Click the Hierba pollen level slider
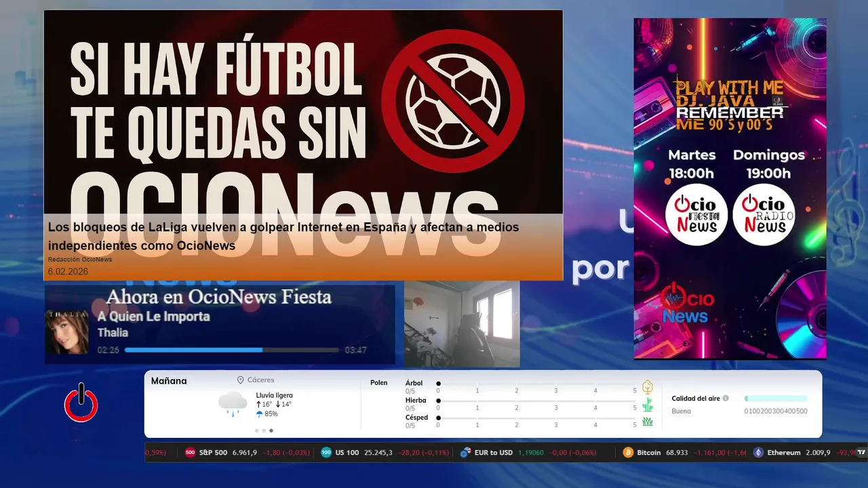 click(x=536, y=401)
